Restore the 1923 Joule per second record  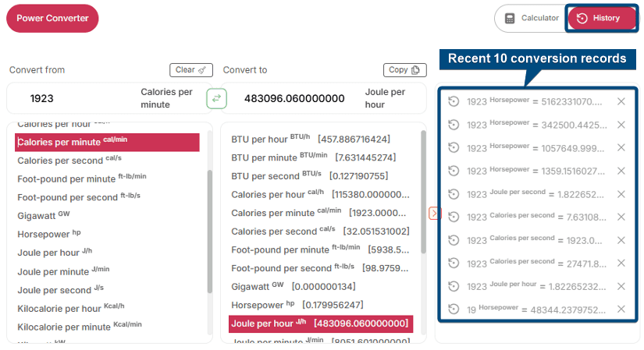[x=454, y=194]
